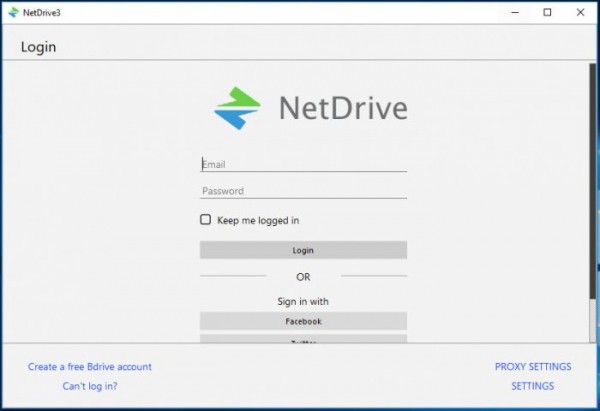The width and height of the screenshot is (600, 411).
Task: Click the Keep me logged in label
Action: tap(258, 220)
